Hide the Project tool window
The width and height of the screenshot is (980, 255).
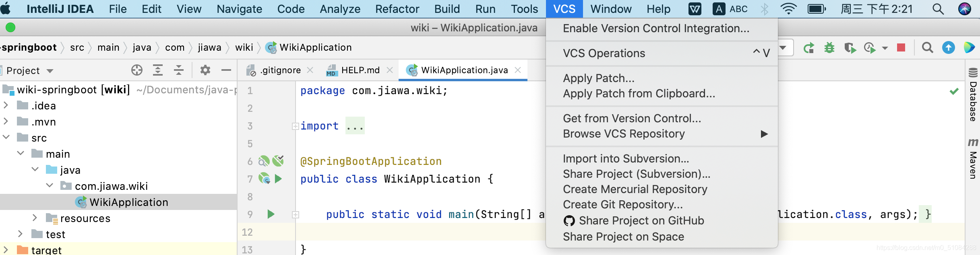(226, 70)
